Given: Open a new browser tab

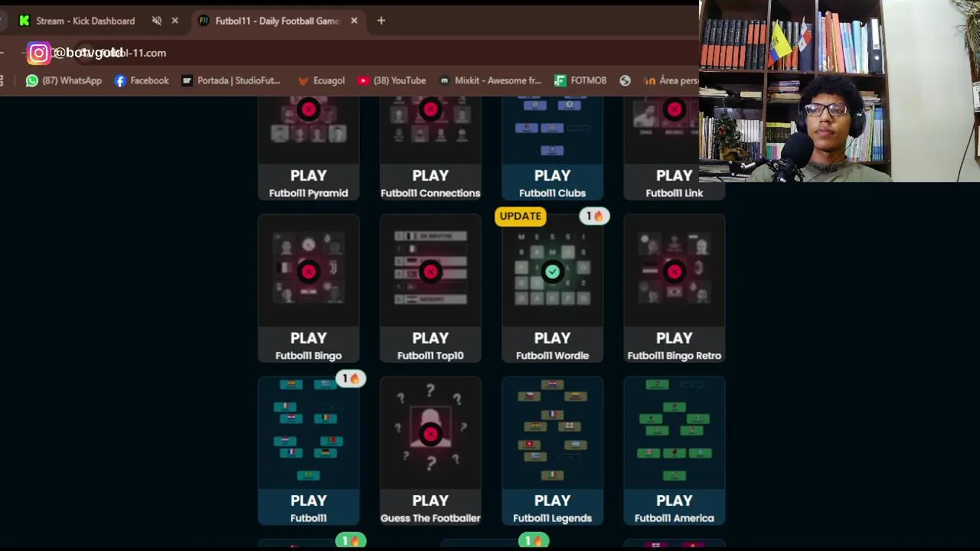Looking at the screenshot, I should (x=381, y=21).
